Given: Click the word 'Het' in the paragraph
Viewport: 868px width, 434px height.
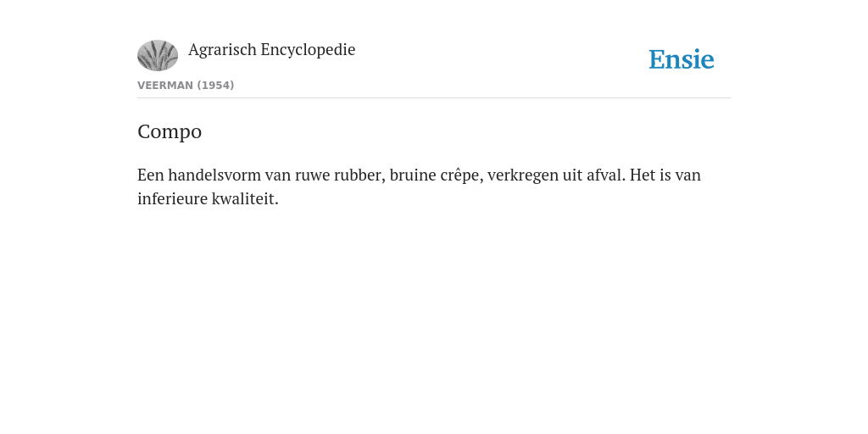Looking at the screenshot, I should [x=643, y=175].
